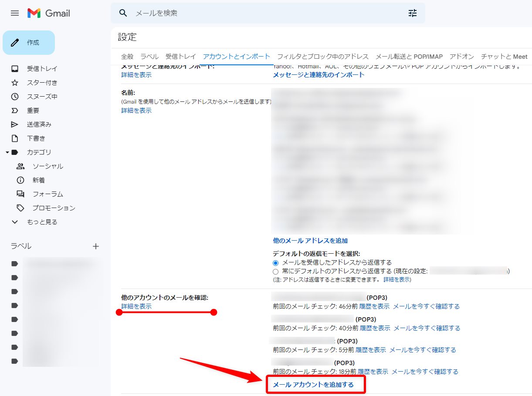Switch to the 全般 settings tab
532x396 pixels.
pos(126,57)
